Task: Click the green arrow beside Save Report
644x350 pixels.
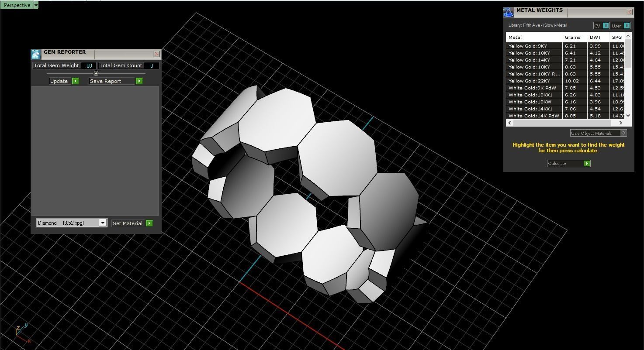Action: coord(139,81)
